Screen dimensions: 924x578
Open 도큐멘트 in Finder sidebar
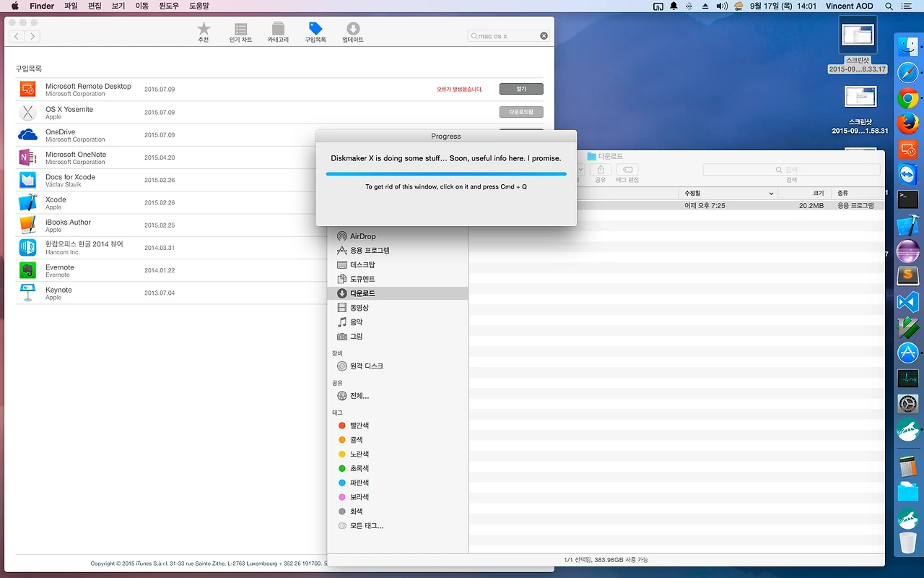[397, 279]
